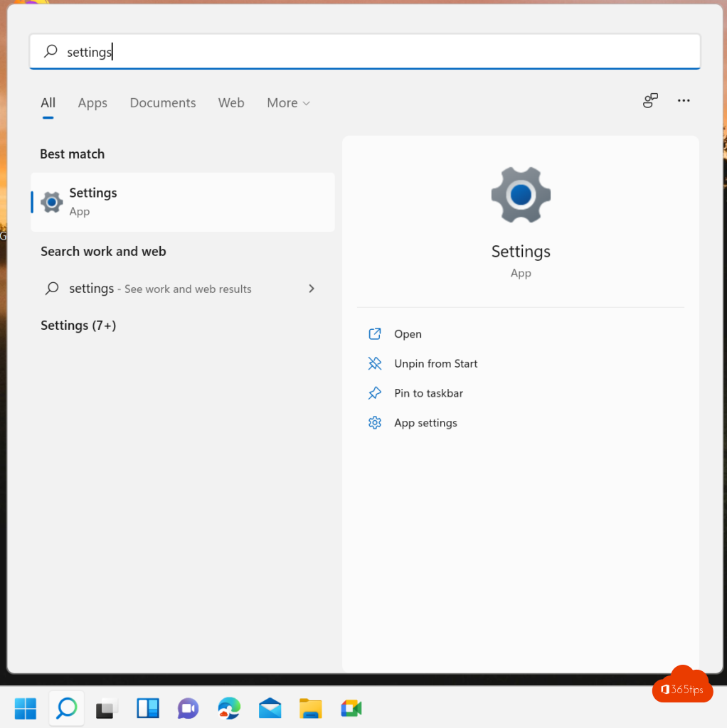Open the search account options icon

coord(650,101)
